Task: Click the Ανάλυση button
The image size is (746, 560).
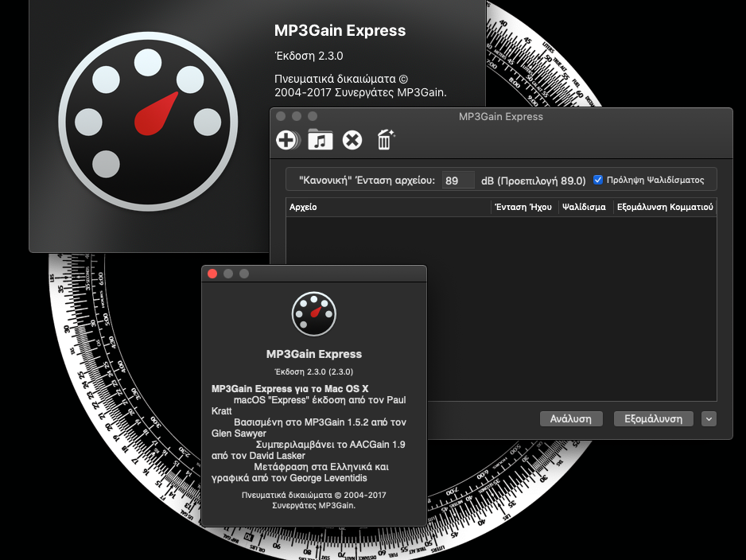Action: click(x=571, y=418)
